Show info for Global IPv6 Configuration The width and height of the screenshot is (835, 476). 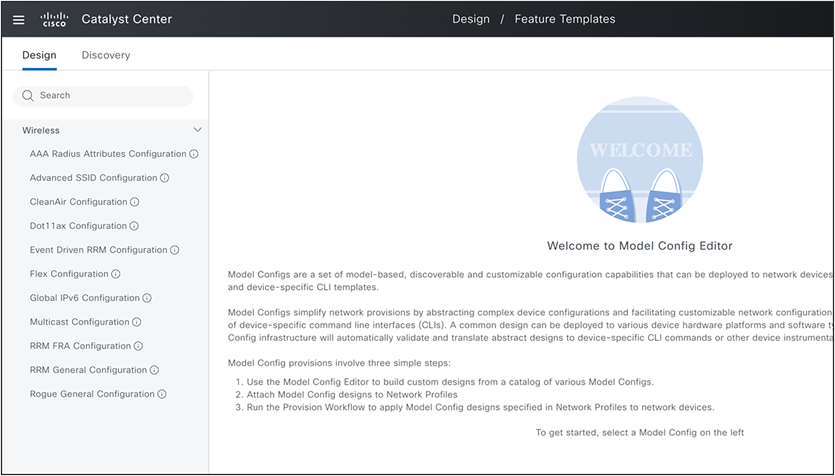tap(147, 298)
